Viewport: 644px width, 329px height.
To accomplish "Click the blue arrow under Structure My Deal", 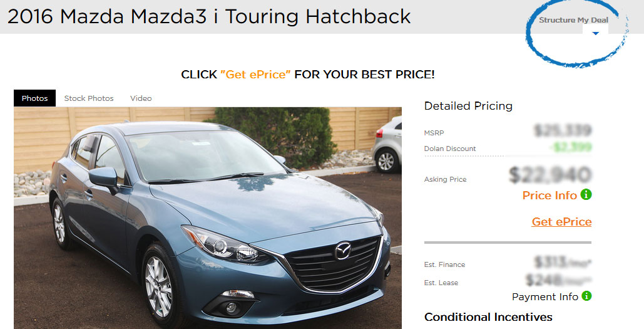I will (x=596, y=33).
